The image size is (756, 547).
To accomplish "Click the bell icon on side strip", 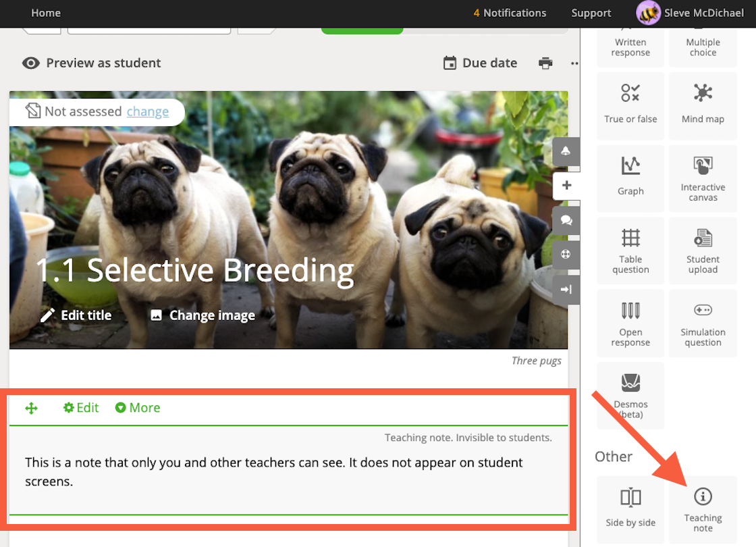I will pos(566,151).
